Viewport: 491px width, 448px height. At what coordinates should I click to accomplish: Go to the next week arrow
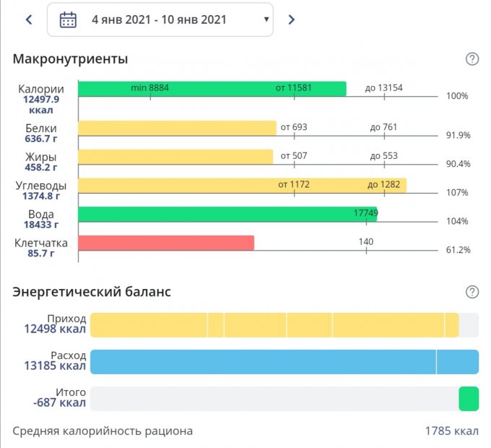coord(292,20)
